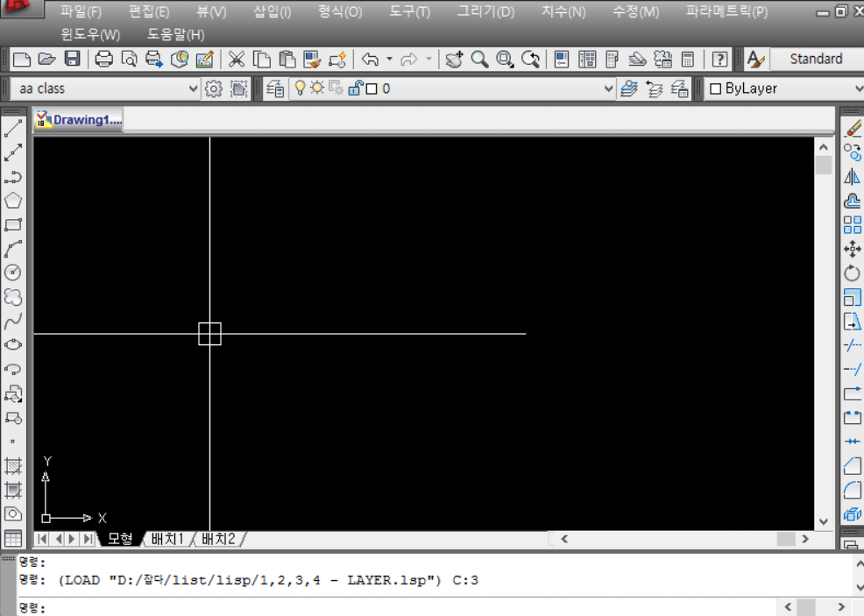
Task: Click the drawing area vertical scrollbar down arrow
Action: tap(823, 521)
